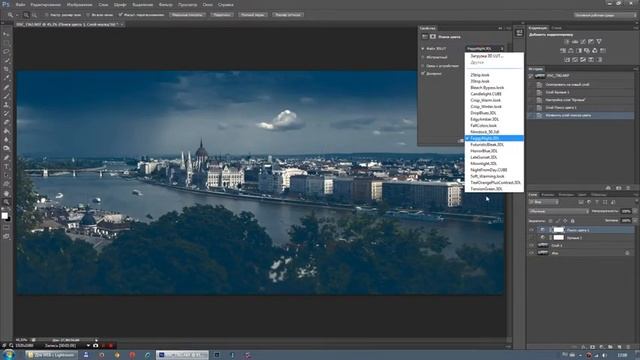The width and height of the screenshot is (640, 360).
Task: Select the Crop tool
Action: pyautogui.click(x=6, y=69)
